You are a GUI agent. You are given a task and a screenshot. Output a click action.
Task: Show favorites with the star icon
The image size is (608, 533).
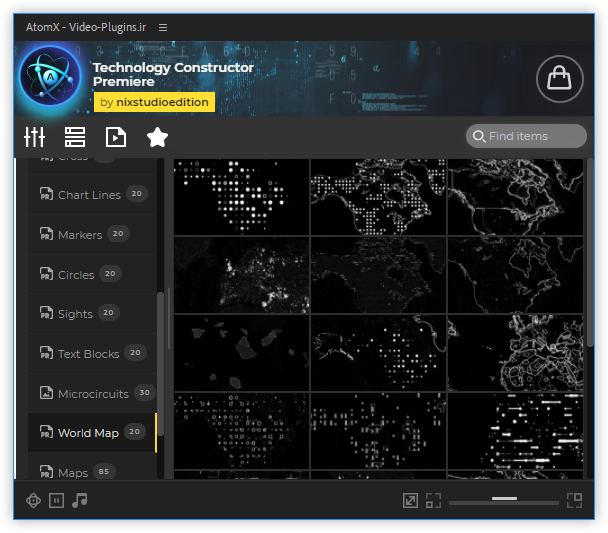(x=157, y=137)
